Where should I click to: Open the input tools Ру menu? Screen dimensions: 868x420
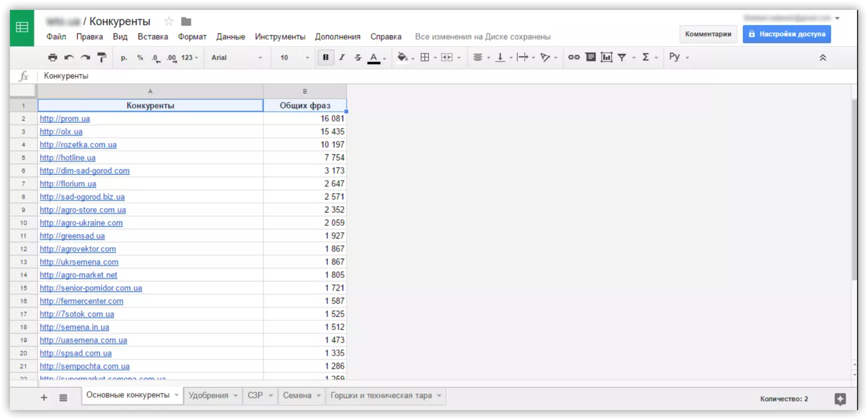pyautogui.click(x=678, y=57)
